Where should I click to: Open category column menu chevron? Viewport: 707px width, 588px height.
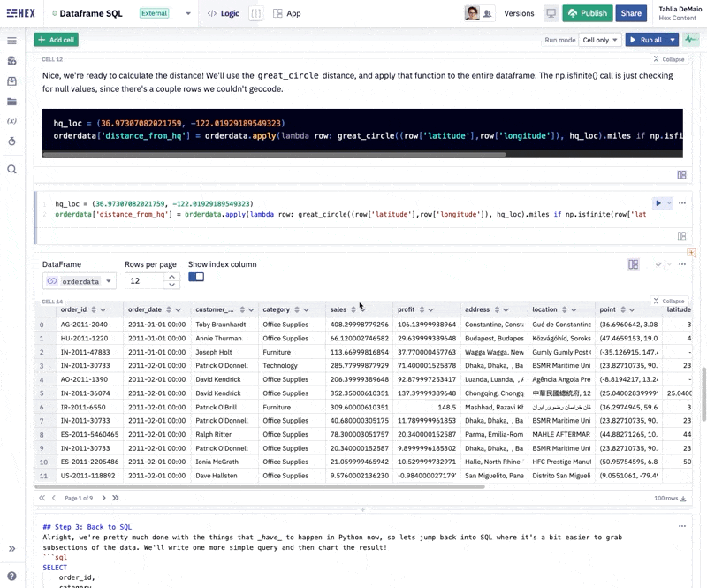coord(306,310)
